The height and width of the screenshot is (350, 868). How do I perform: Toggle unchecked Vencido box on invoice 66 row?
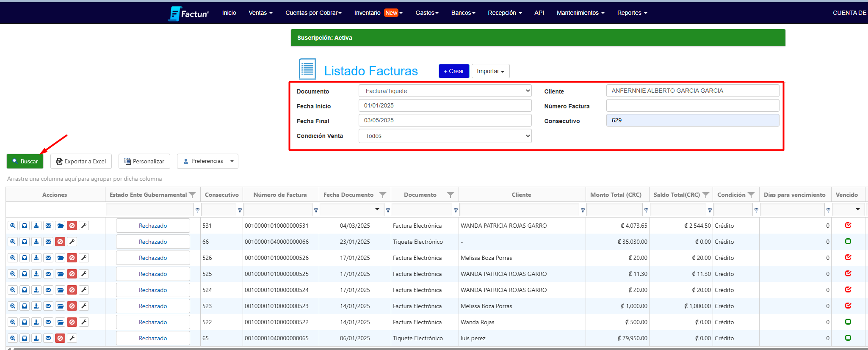pyautogui.click(x=848, y=241)
